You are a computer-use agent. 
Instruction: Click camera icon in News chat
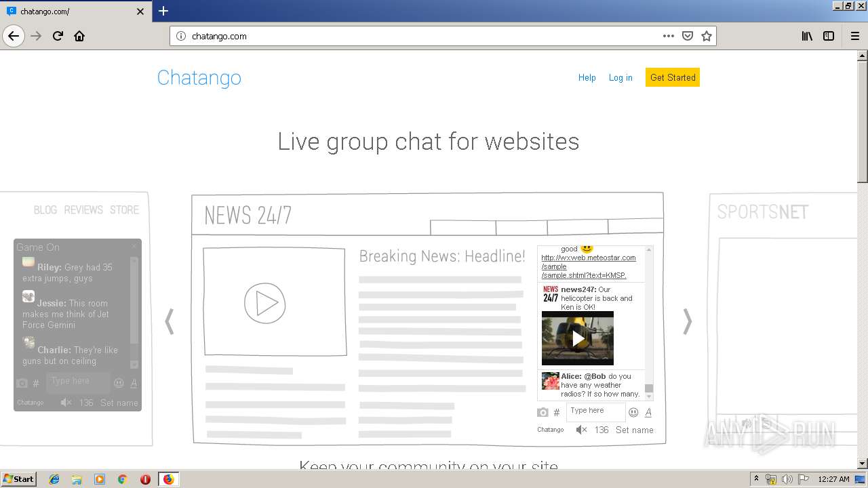[x=542, y=412]
